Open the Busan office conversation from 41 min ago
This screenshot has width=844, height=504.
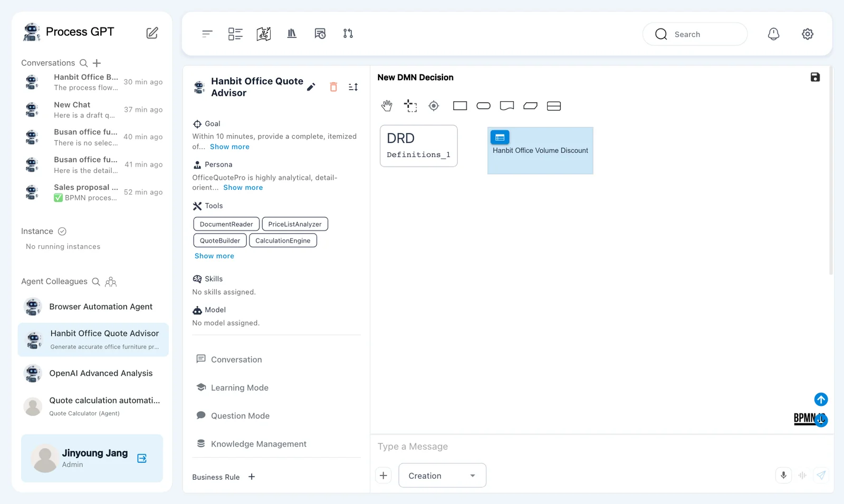tap(93, 164)
